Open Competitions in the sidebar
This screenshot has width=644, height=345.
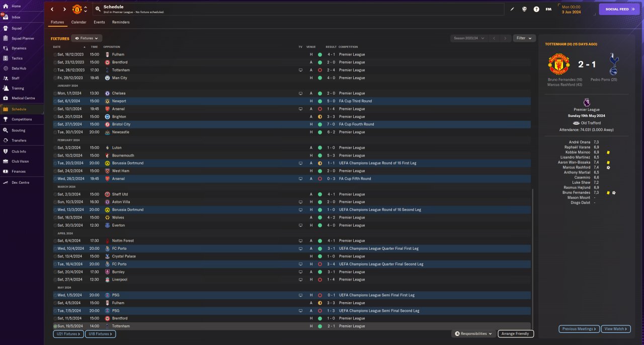pyautogui.click(x=22, y=119)
